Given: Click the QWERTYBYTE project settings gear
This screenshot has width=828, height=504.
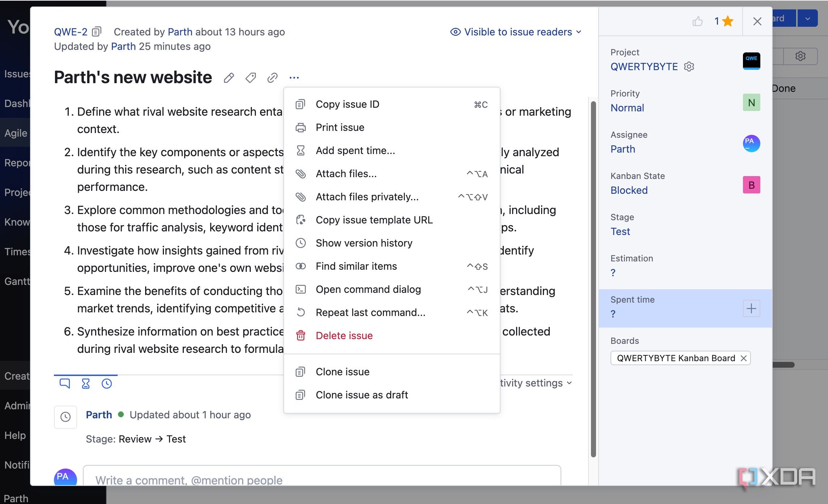Looking at the screenshot, I should coord(689,67).
